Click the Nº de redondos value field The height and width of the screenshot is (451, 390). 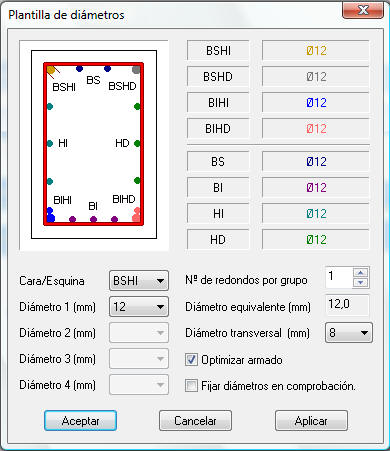[339, 277]
